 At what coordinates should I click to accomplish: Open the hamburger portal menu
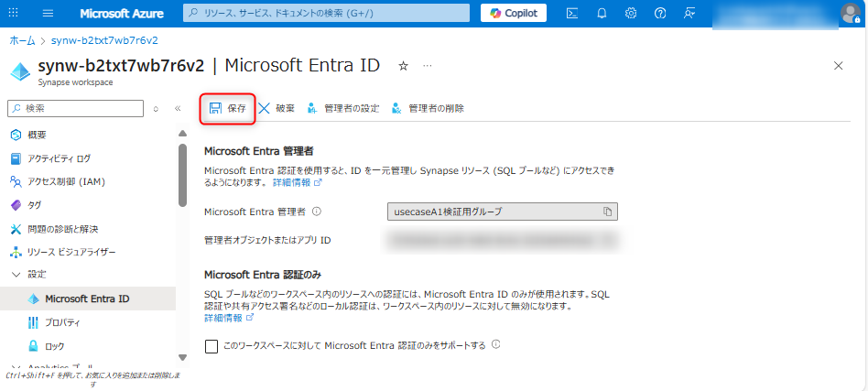(x=49, y=14)
